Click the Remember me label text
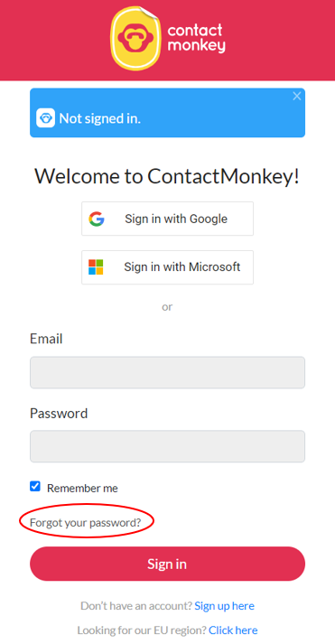The height and width of the screenshot is (644, 335). point(82,488)
